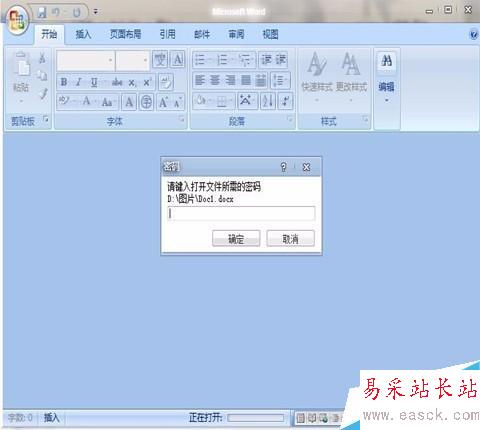Expand the 剪贴板 dialog launcher
The image size is (480, 430).
[x=46, y=119]
